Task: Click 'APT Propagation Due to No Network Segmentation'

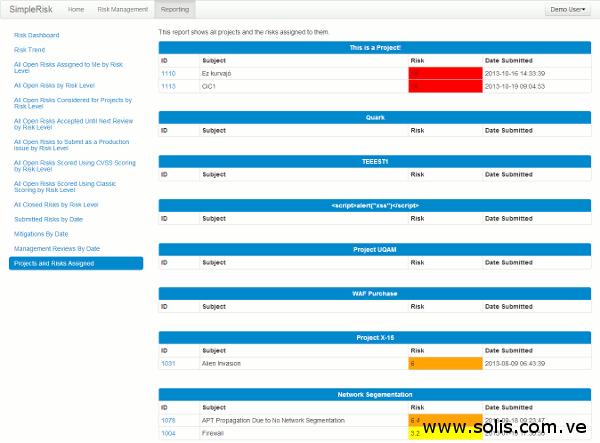Action: [x=273, y=420]
